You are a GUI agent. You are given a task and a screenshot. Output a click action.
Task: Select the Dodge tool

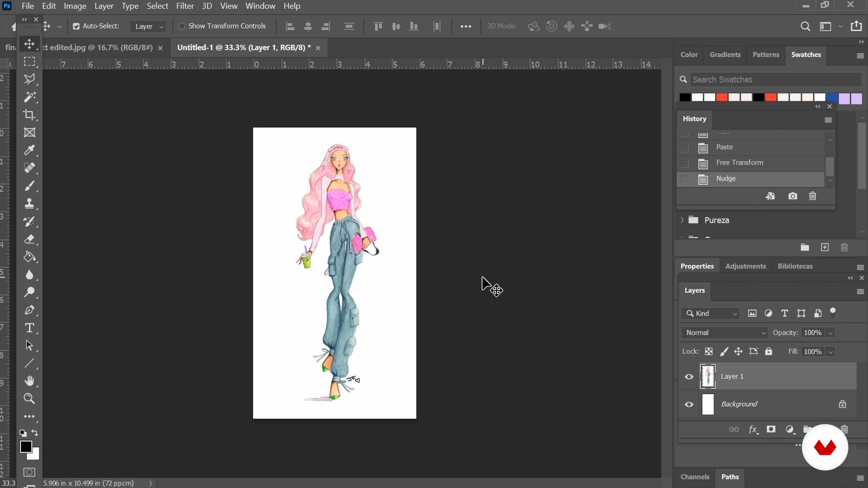[x=29, y=292]
